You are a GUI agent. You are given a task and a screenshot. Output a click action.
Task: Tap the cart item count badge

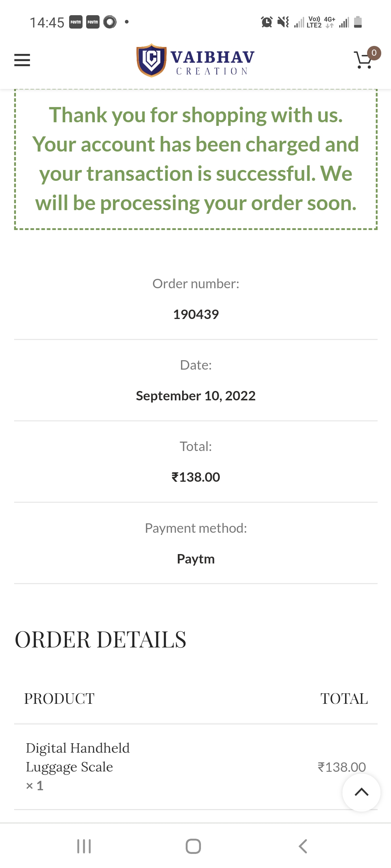pyautogui.click(x=374, y=53)
